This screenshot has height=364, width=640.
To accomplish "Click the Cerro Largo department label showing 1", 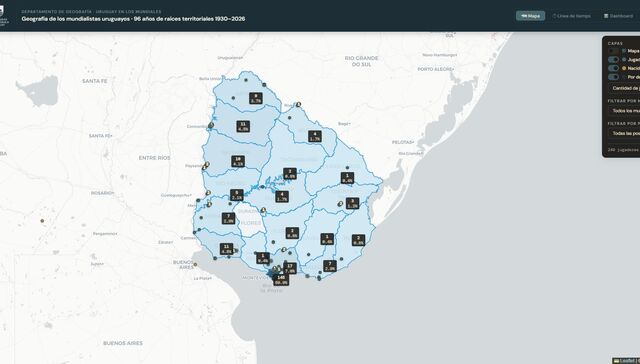I will (x=347, y=178).
